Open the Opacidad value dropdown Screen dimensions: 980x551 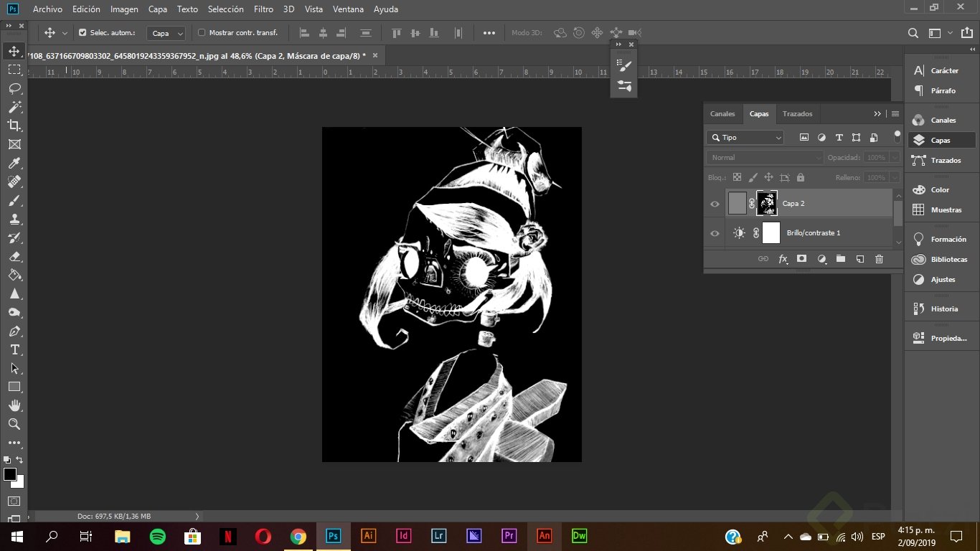[895, 157]
